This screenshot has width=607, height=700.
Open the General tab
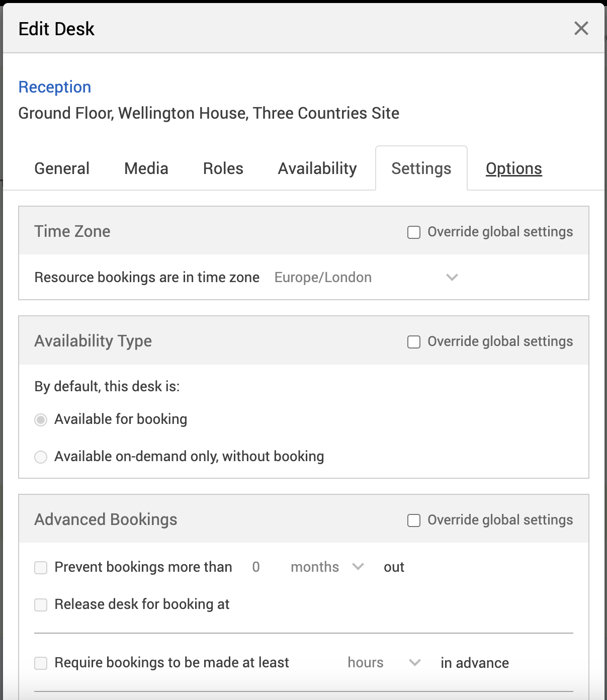click(x=62, y=168)
